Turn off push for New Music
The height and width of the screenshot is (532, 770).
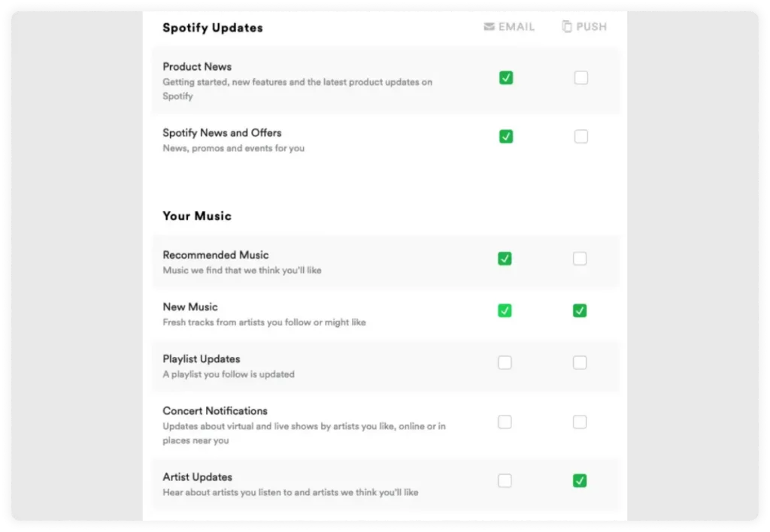[x=580, y=310]
